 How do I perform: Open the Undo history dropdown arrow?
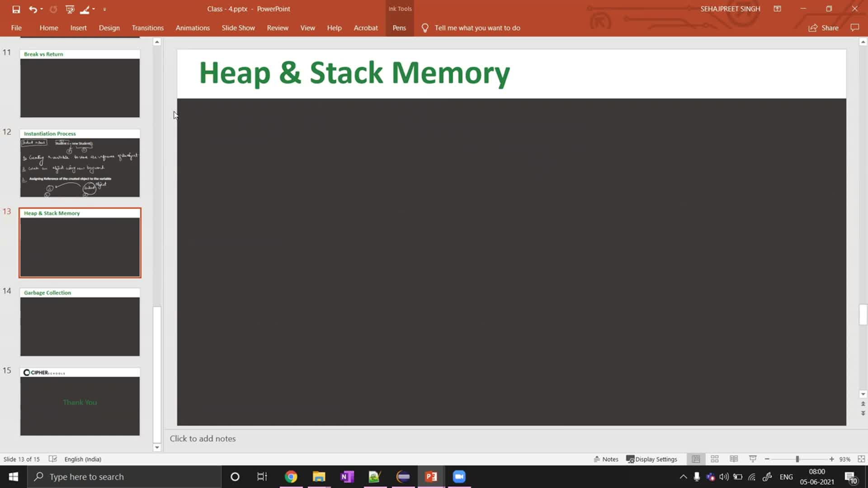coord(41,9)
